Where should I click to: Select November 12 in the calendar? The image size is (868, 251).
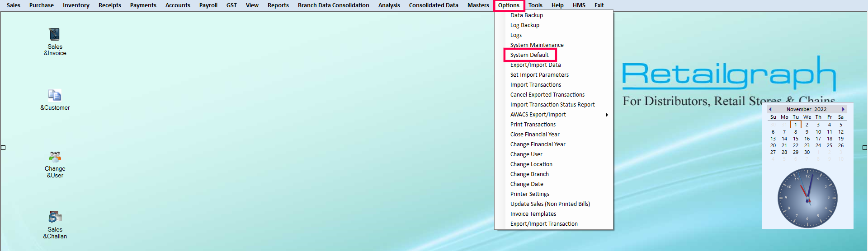click(x=841, y=132)
